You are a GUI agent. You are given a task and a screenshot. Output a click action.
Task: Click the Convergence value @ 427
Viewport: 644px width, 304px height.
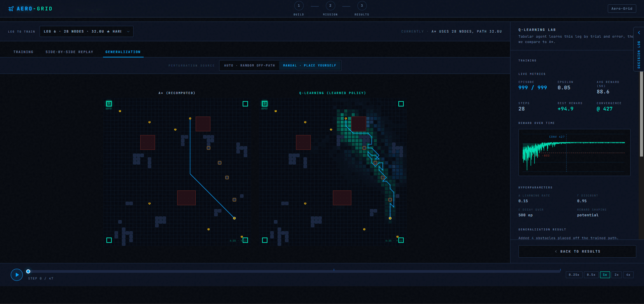point(605,109)
